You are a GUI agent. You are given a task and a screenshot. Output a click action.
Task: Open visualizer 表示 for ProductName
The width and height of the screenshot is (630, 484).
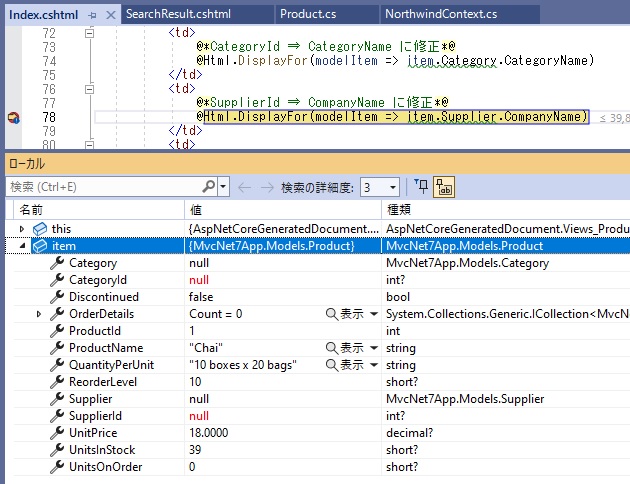point(345,347)
